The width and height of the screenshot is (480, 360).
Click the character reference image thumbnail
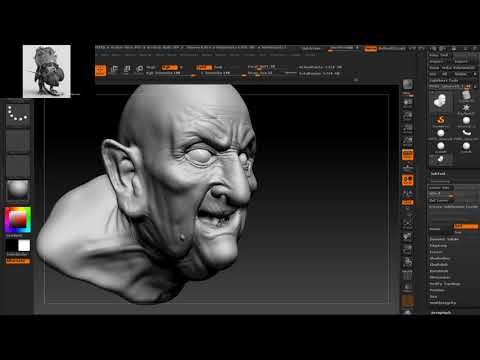coord(47,71)
